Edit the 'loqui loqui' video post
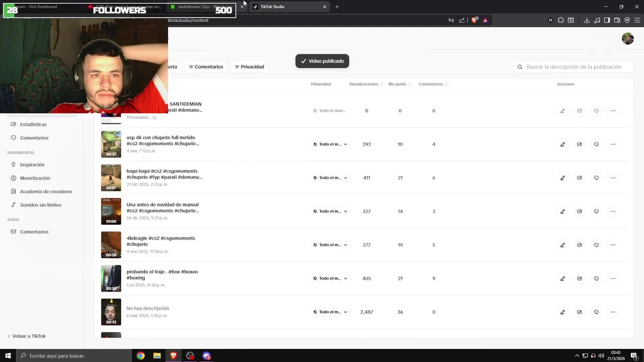The height and width of the screenshot is (362, 644). [x=562, y=177]
